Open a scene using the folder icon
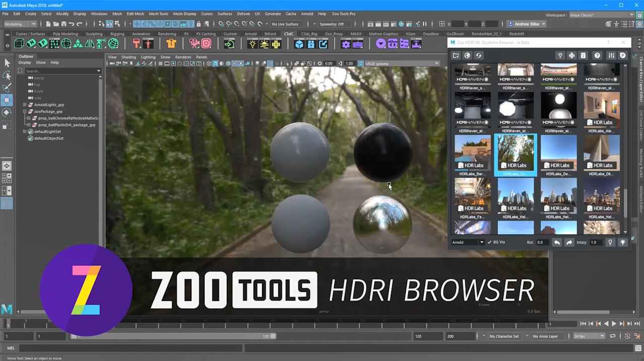This screenshot has height=361, width=644. pyautogui.click(x=55, y=24)
